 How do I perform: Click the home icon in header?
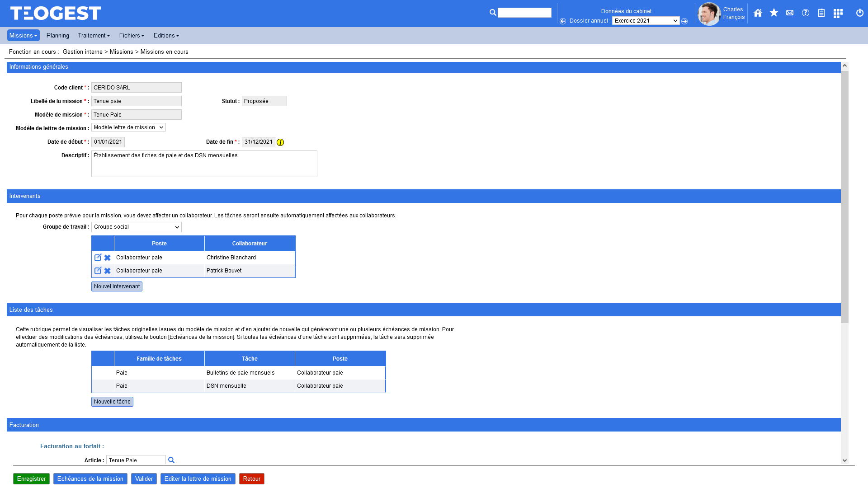(x=758, y=13)
